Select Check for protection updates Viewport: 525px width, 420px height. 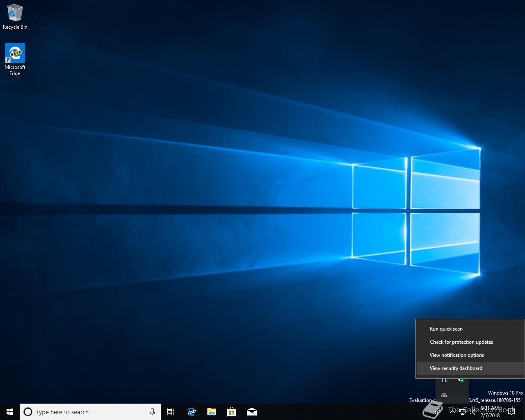470,342
